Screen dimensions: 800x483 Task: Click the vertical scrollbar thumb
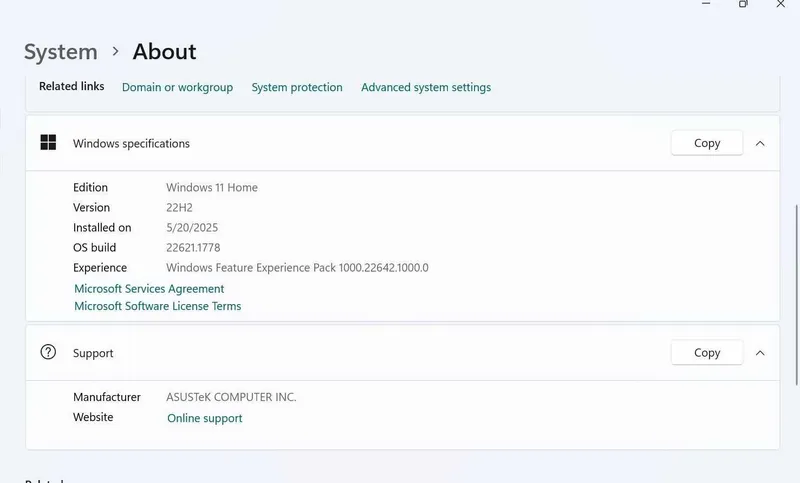797,295
